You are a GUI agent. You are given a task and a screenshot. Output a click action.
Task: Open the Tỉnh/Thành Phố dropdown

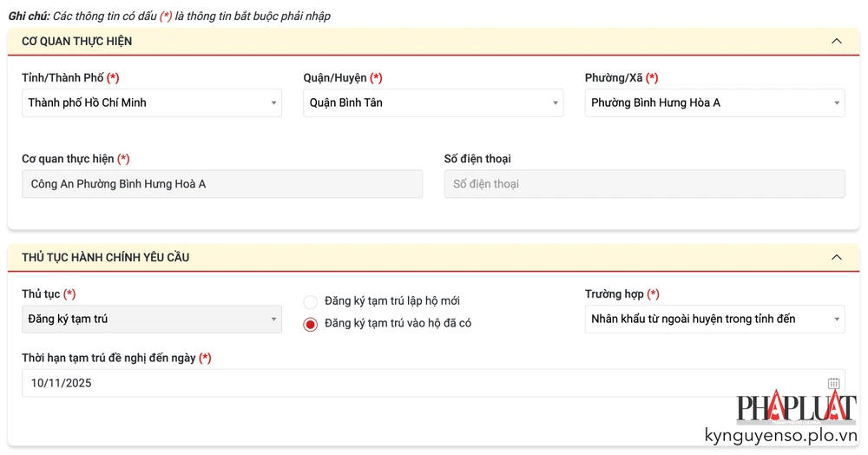click(151, 102)
